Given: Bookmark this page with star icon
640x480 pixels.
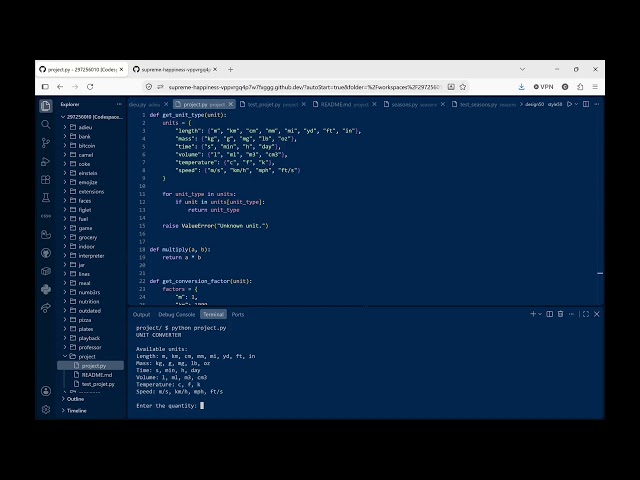Looking at the screenshot, I should [463, 87].
